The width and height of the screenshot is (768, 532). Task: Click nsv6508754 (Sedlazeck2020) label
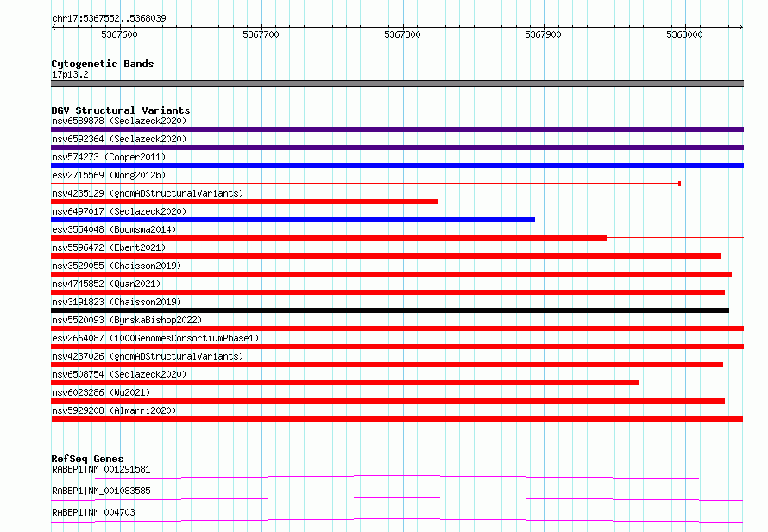119,374
